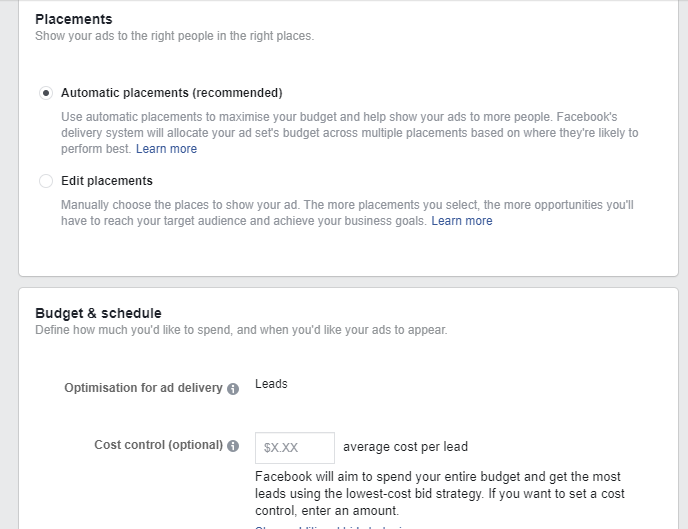This screenshot has width=688, height=529.
Task: Select the Automatic placements radio button
Action: pyautogui.click(x=46, y=93)
